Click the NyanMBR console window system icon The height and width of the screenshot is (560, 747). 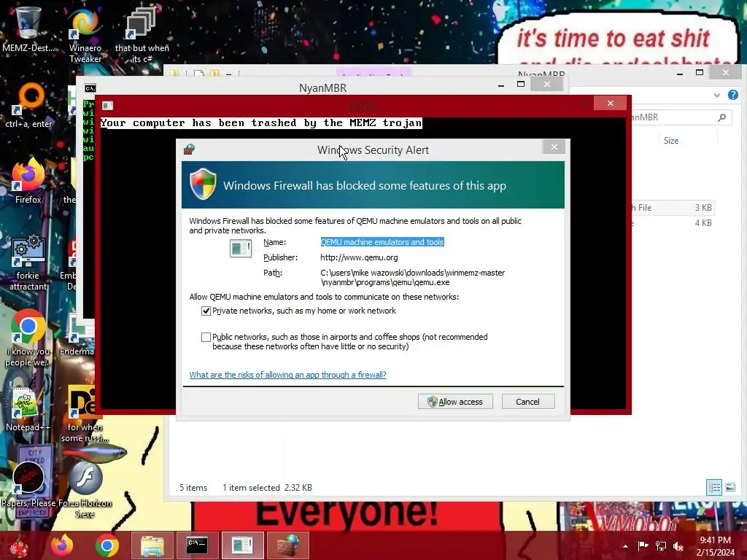pyautogui.click(x=90, y=88)
